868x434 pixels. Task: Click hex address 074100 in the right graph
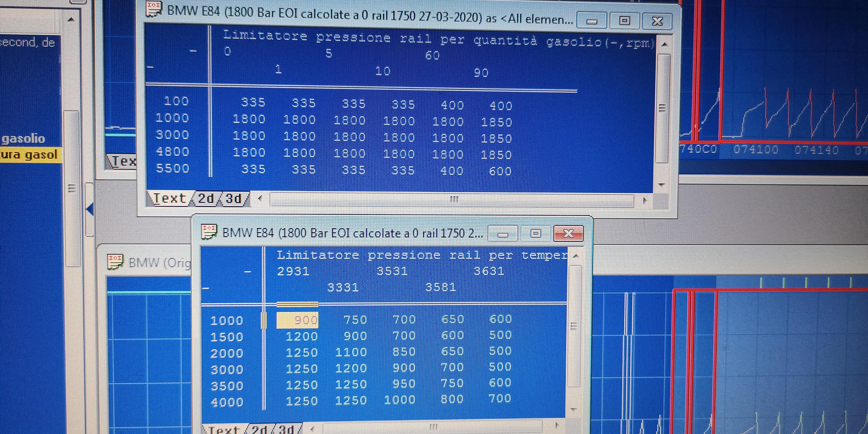[756, 149]
